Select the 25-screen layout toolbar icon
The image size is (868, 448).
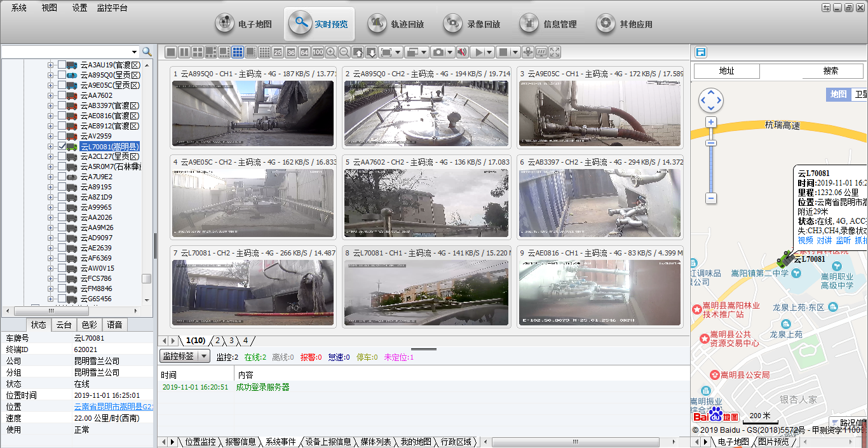tap(277, 52)
